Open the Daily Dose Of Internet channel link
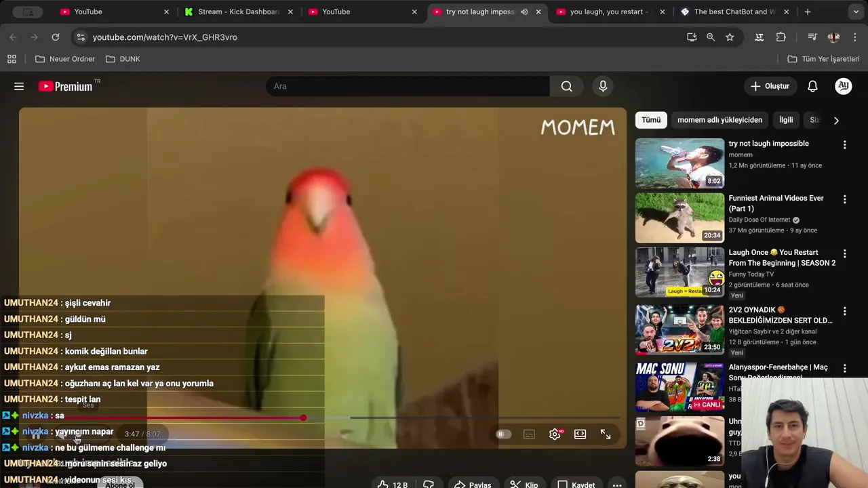 pos(759,220)
